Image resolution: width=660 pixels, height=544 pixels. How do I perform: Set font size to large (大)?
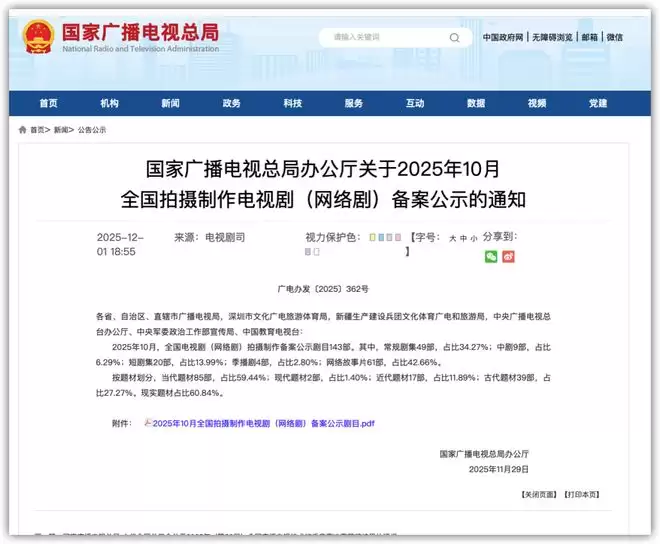point(451,239)
